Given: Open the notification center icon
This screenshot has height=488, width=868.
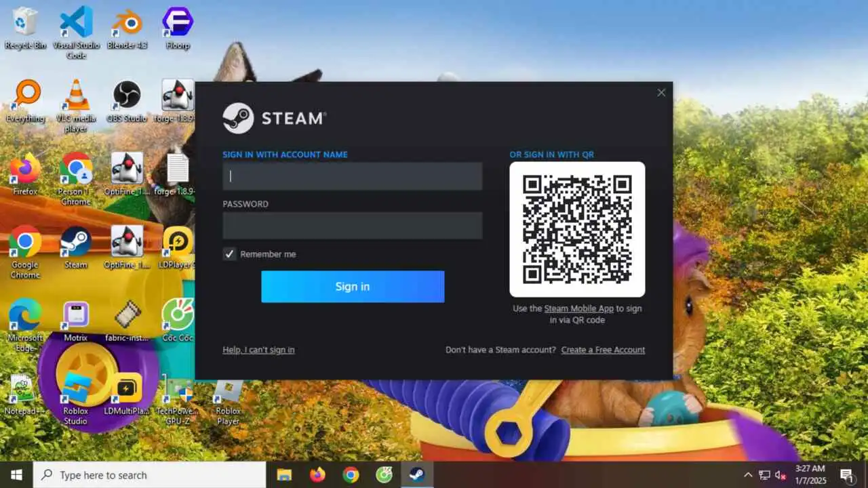Looking at the screenshot, I should pyautogui.click(x=846, y=474).
